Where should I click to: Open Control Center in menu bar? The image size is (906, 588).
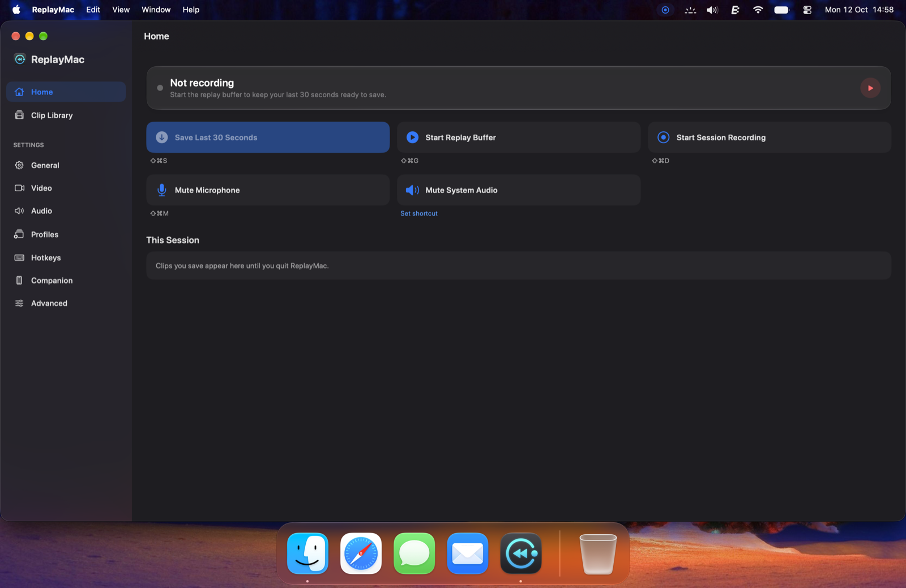(x=807, y=10)
